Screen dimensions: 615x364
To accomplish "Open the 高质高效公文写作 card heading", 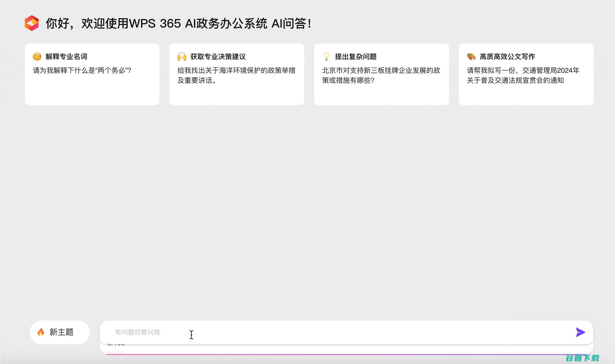I will [507, 57].
